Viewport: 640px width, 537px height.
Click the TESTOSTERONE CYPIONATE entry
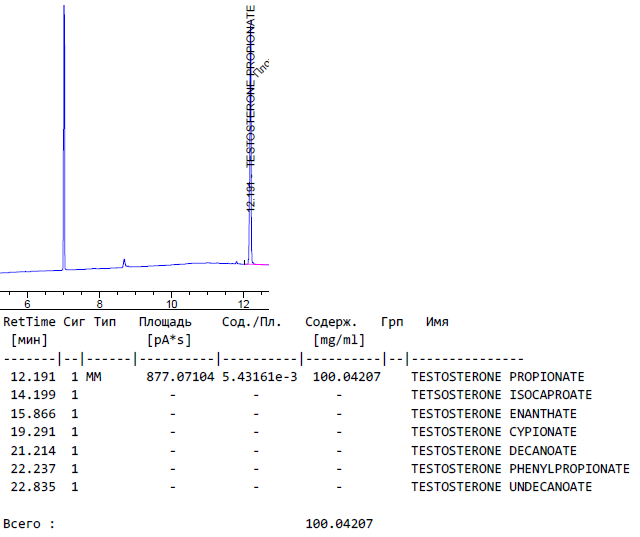pos(494,432)
